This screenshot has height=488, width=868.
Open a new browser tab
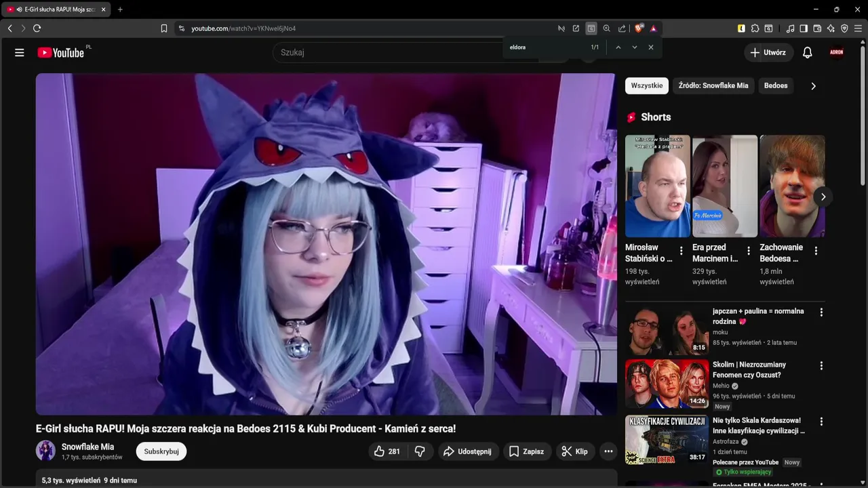pyautogui.click(x=120, y=9)
